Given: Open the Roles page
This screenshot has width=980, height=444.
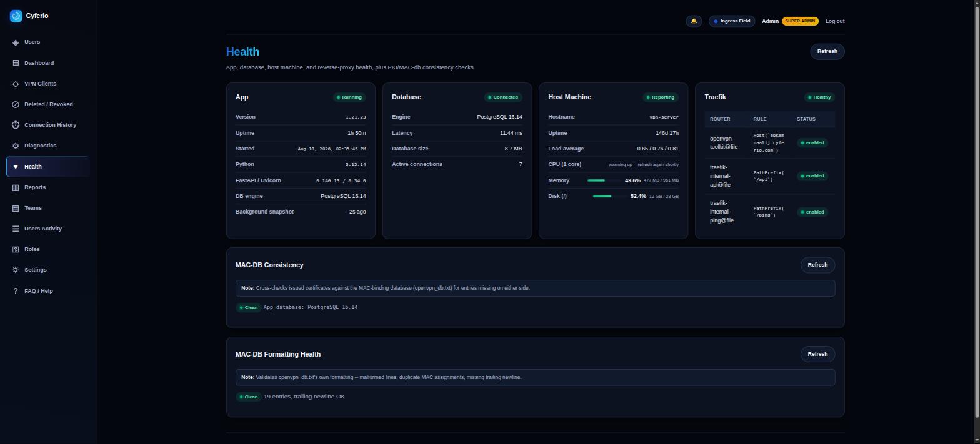Looking at the screenshot, I should pos(47,249).
